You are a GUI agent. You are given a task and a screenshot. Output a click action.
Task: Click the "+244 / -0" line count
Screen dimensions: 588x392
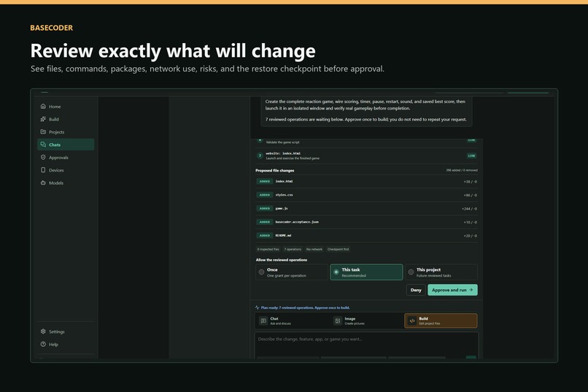(x=470, y=209)
